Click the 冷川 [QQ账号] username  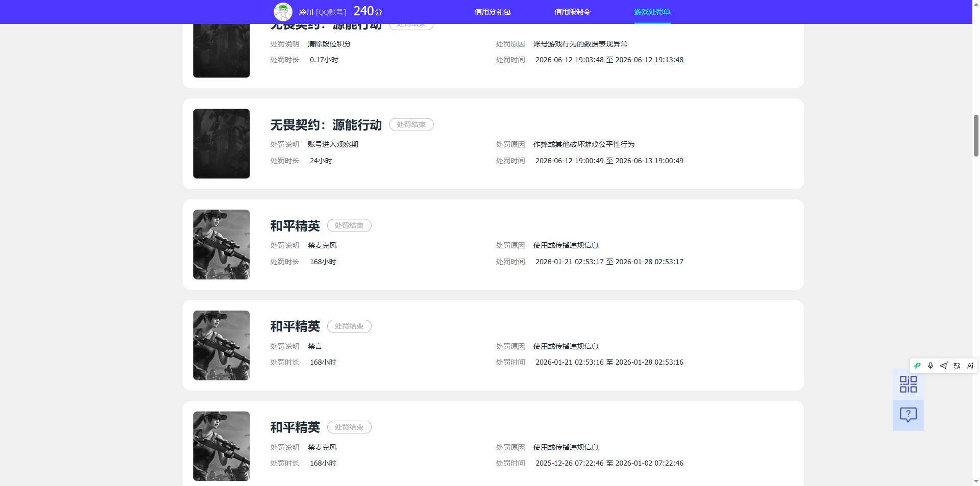coord(323,12)
